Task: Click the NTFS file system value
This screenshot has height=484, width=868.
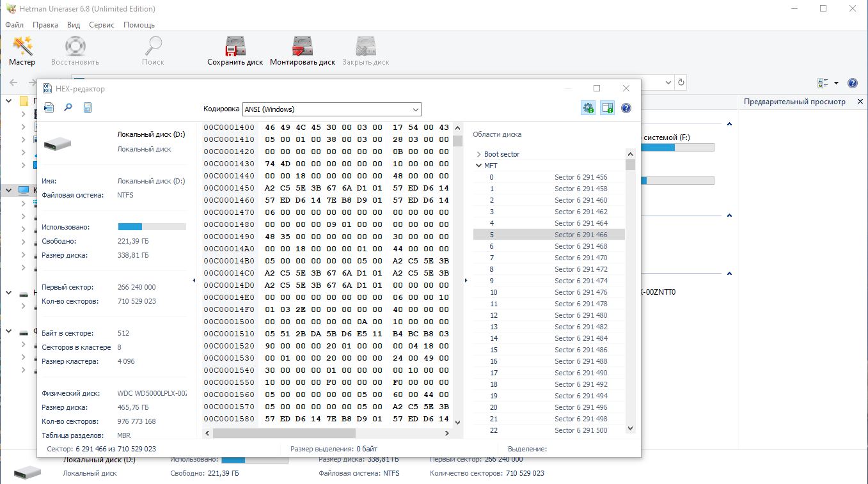Action: (x=125, y=195)
